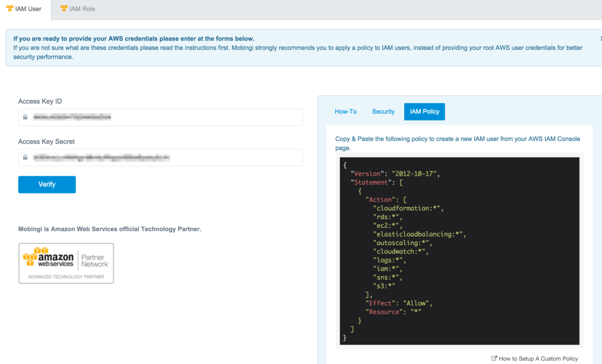Image resolution: width=602 pixels, height=364 pixels.
Task: Click the "cloudwatch:*" policy line
Action: click(x=401, y=251)
